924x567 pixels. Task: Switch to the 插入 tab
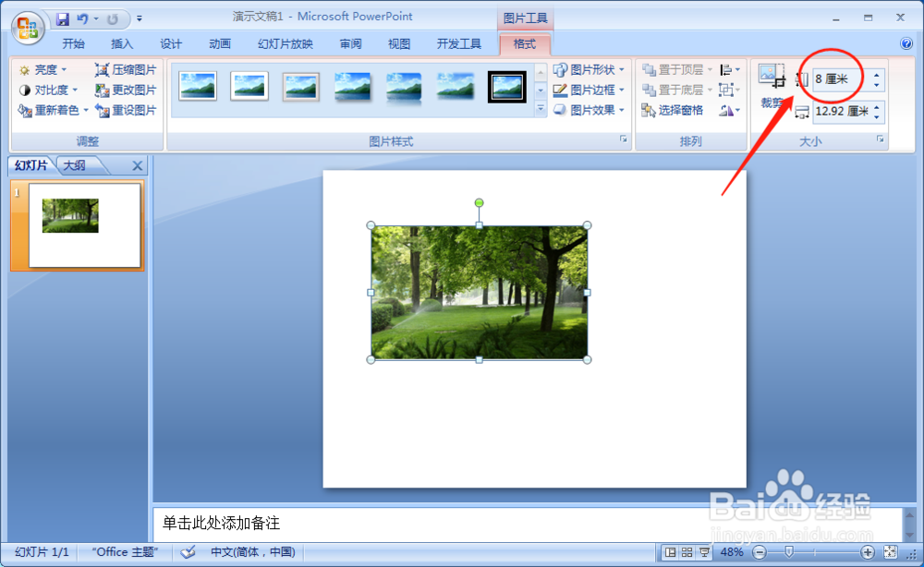coord(122,44)
